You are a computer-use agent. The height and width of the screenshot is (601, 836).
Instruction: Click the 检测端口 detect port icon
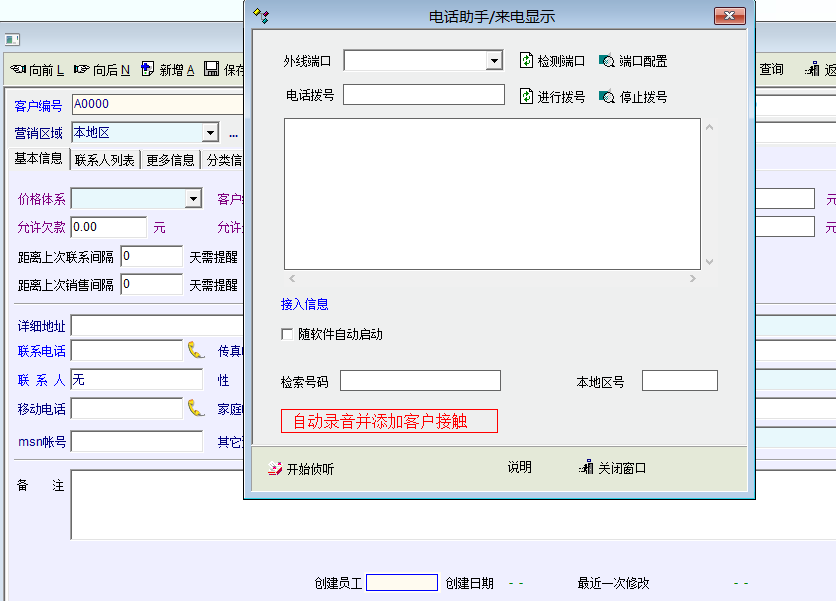point(527,61)
